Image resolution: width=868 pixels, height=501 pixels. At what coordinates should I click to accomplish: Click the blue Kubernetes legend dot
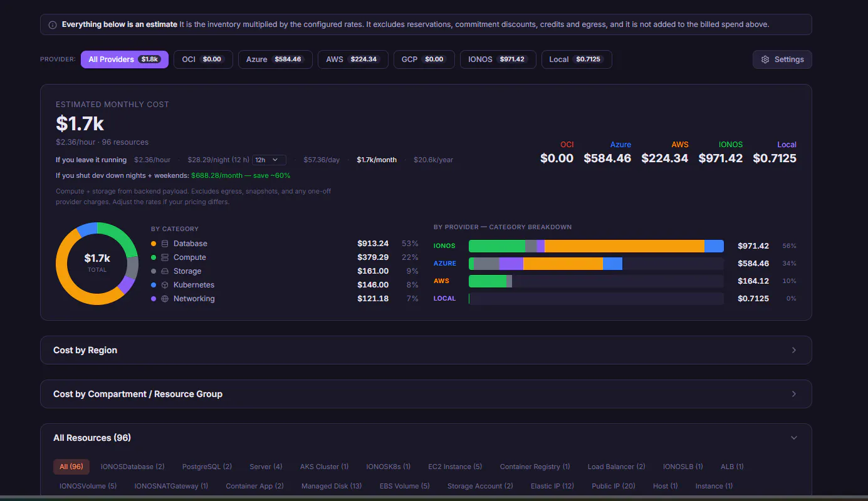[154, 285]
